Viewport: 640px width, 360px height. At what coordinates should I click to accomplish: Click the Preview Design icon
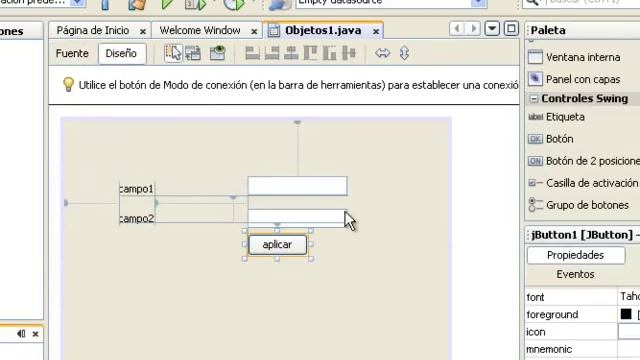tap(217, 53)
